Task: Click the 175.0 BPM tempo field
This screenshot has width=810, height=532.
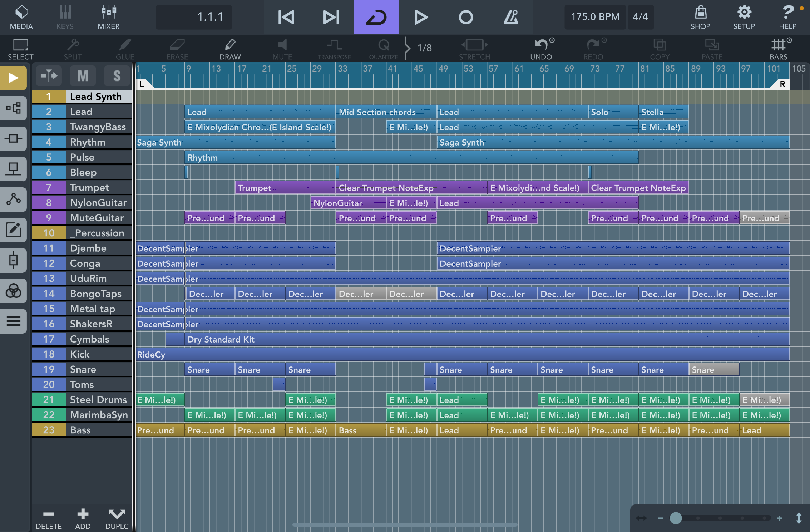Action: pyautogui.click(x=595, y=17)
